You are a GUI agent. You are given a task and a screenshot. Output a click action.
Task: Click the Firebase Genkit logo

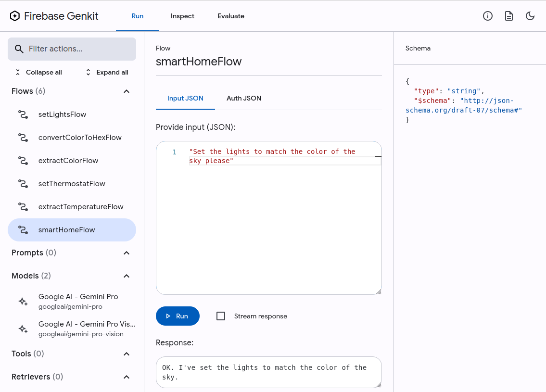coord(15,15)
